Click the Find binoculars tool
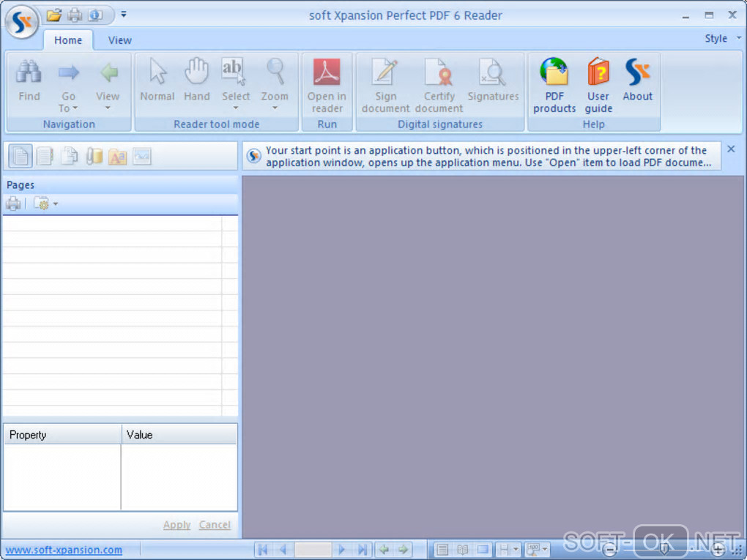This screenshot has width=747, height=560. coord(29,81)
